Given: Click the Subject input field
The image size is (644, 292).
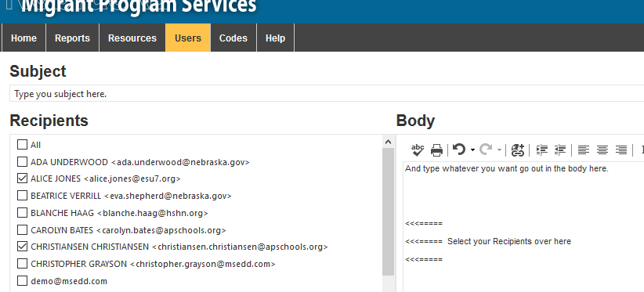Looking at the screenshot, I should (x=327, y=94).
